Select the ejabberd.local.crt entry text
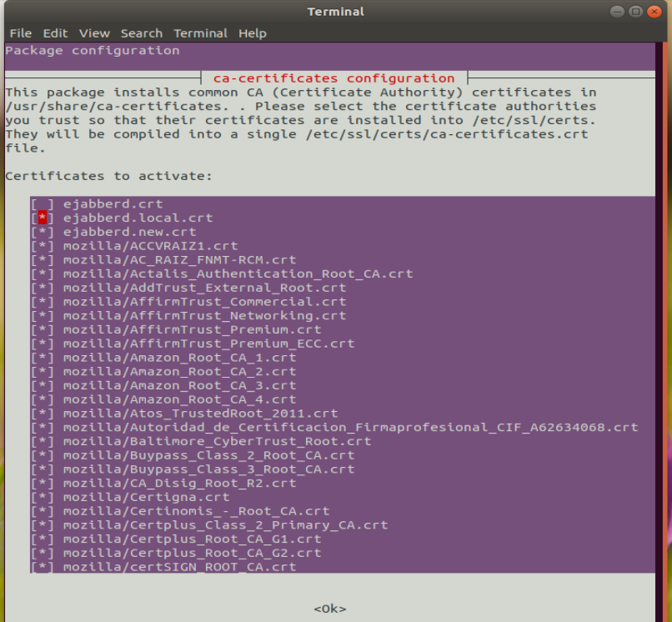The image size is (672, 622). click(138, 218)
